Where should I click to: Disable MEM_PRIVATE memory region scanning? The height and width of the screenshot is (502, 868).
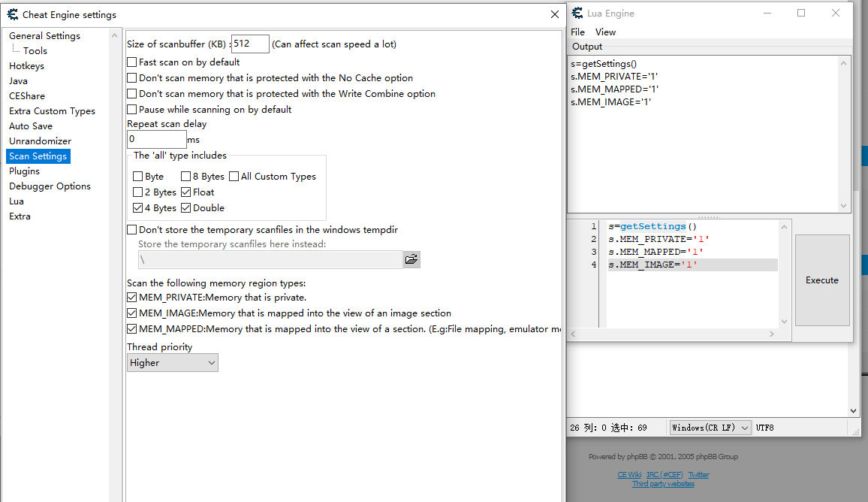point(131,297)
